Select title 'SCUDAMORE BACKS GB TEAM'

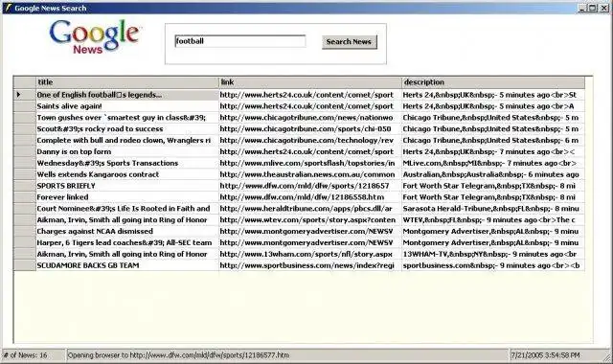[127, 265]
